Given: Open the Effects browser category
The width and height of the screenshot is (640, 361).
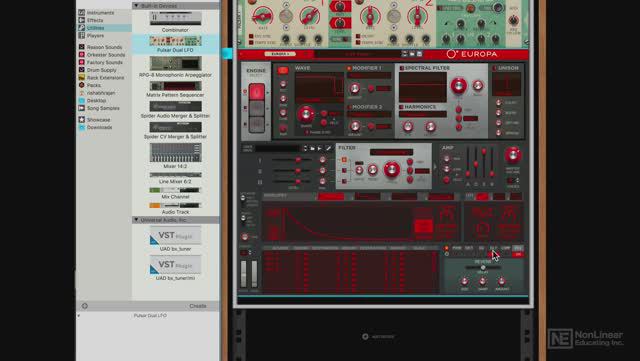Looking at the screenshot, I should pyautogui.click(x=95, y=20).
